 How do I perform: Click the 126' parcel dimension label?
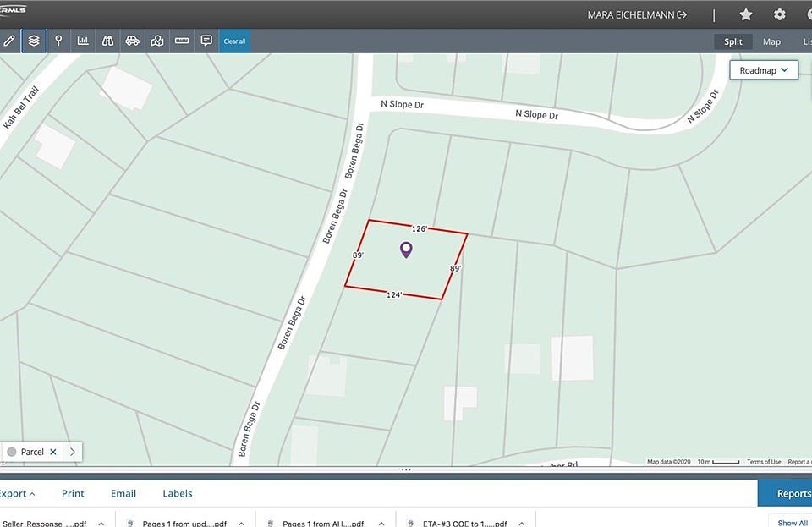point(420,228)
